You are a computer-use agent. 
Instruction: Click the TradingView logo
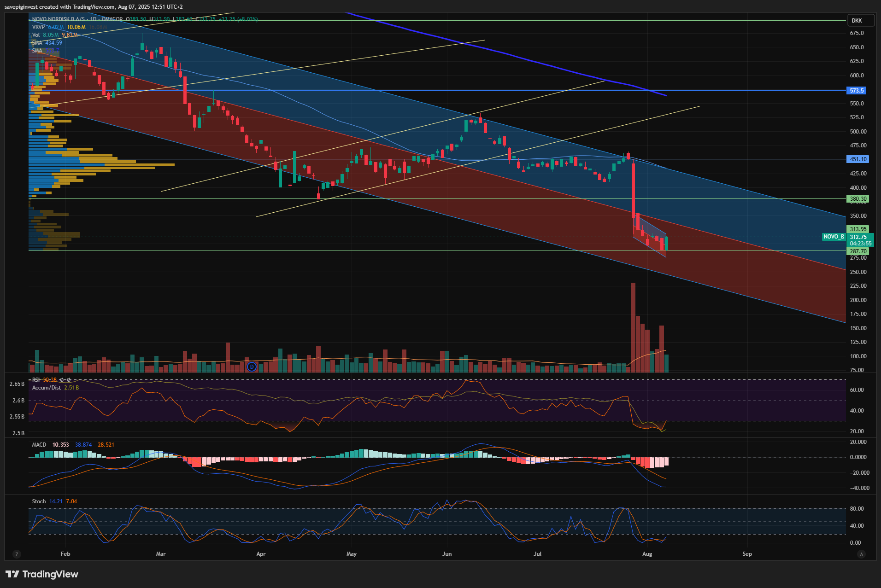point(42,574)
